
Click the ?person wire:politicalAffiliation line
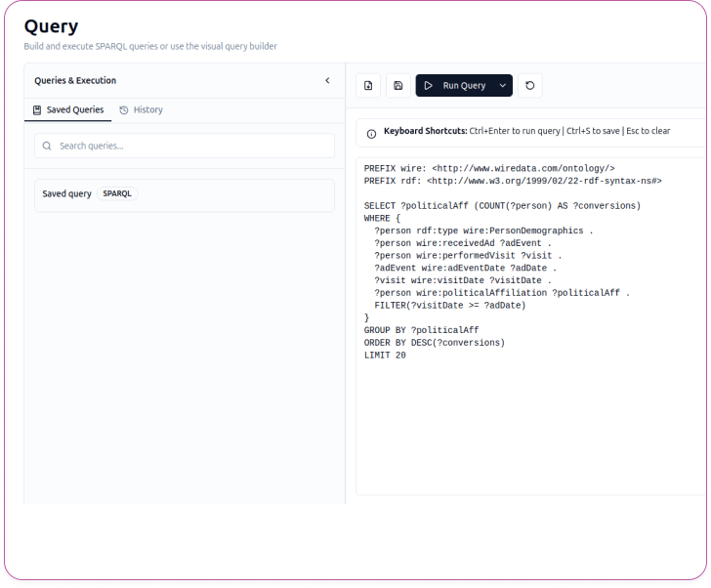tap(502, 293)
